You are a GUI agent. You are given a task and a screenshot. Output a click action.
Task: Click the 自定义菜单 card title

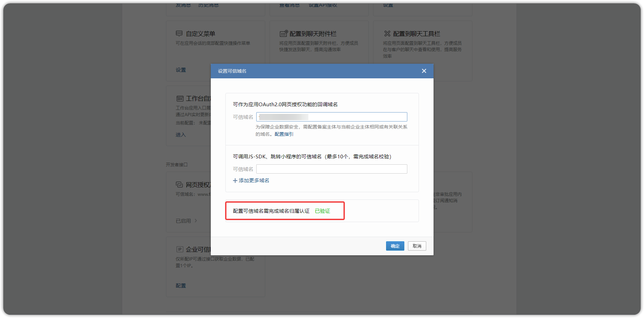[x=201, y=34]
